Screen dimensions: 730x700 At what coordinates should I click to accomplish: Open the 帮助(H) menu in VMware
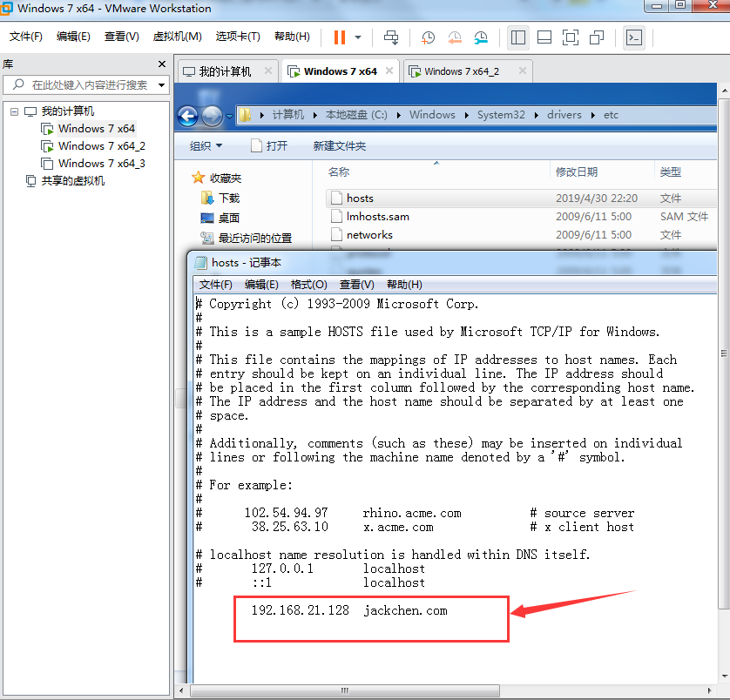pyautogui.click(x=292, y=37)
